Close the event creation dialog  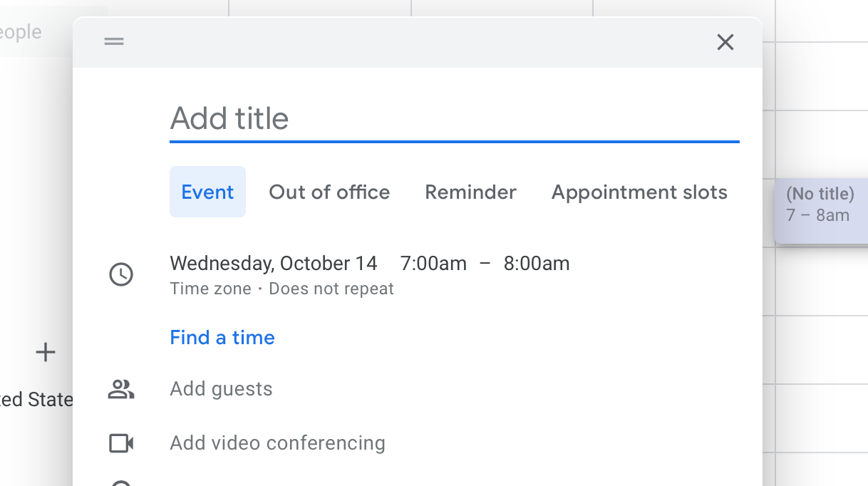point(725,43)
